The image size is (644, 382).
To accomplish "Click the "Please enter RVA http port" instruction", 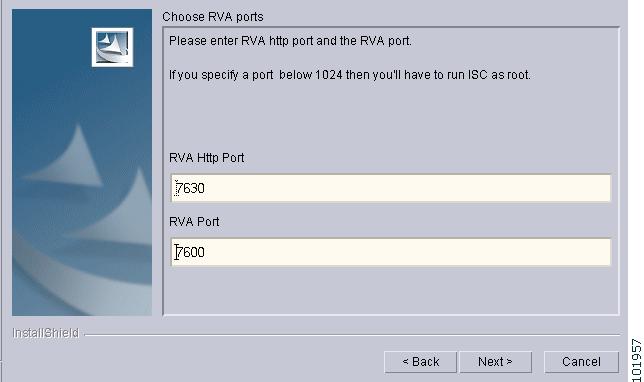I will coord(290,41).
